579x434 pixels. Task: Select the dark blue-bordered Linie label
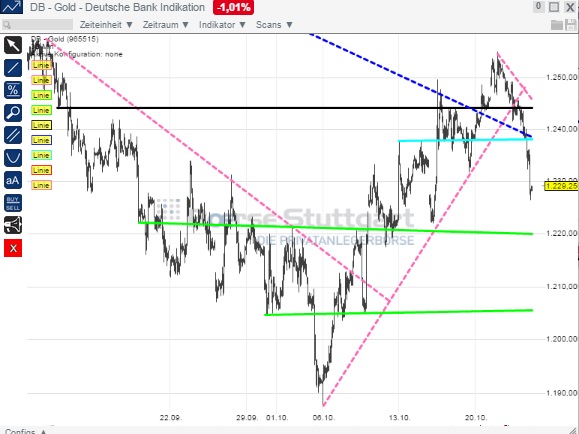41,140
